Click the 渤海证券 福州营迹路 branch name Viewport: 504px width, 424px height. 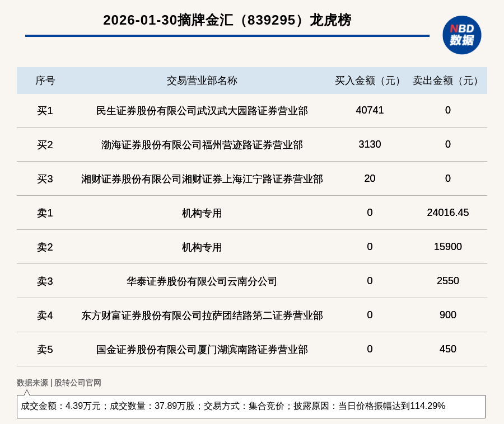(x=202, y=145)
